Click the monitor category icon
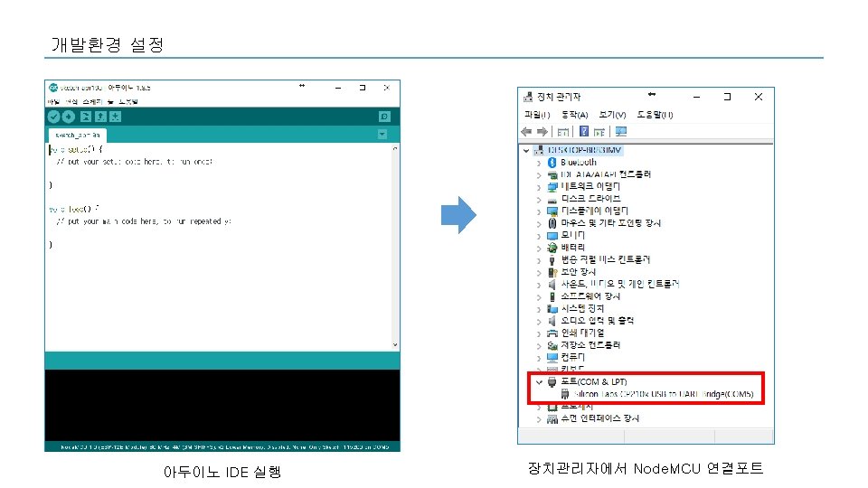Screen dimensions: 868x488 coord(552,236)
